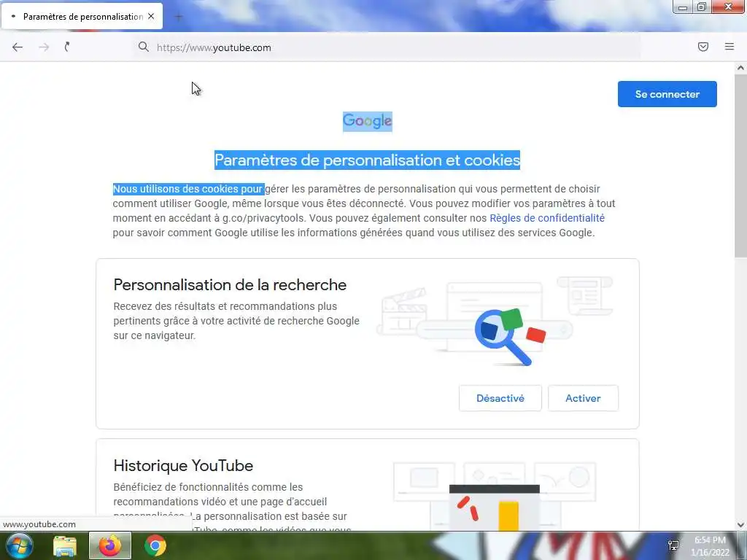Select the Paramètres de personnalisation tab

click(82, 16)
